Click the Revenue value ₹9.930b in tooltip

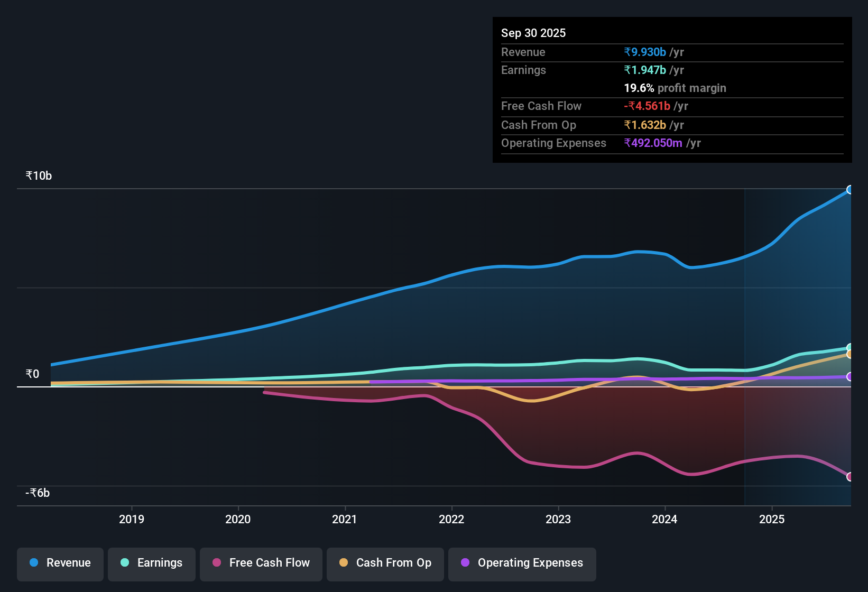pyautogui.click(x=645, y=52)
